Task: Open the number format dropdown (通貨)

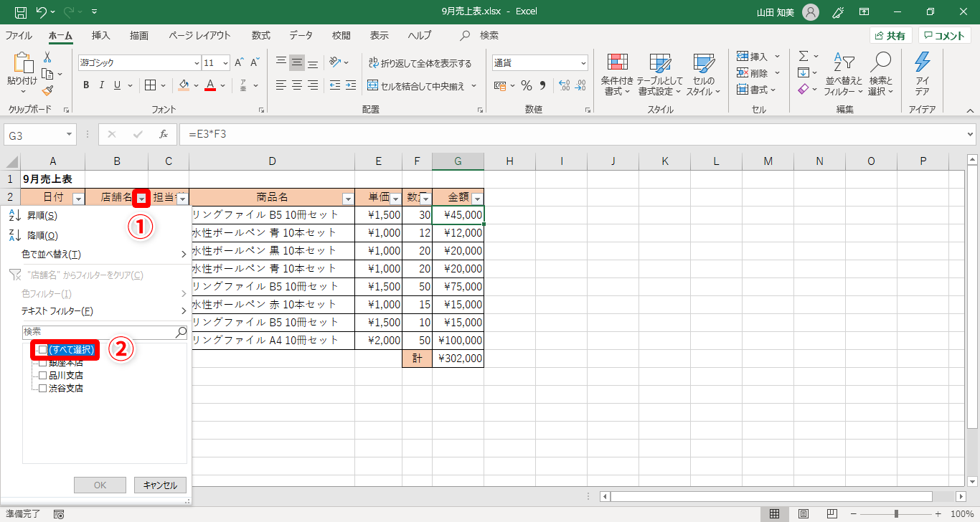Action: (x=582, y=63)
